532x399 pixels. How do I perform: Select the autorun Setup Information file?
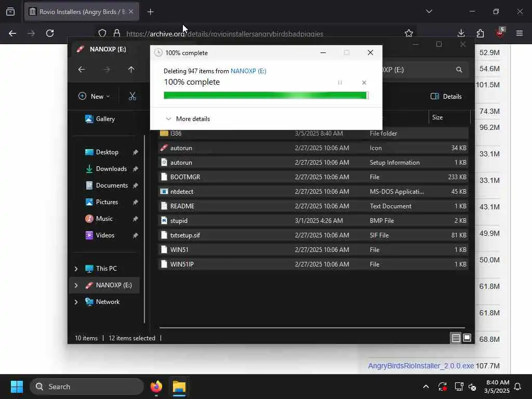pyautogui.click(x=313, y=163)
